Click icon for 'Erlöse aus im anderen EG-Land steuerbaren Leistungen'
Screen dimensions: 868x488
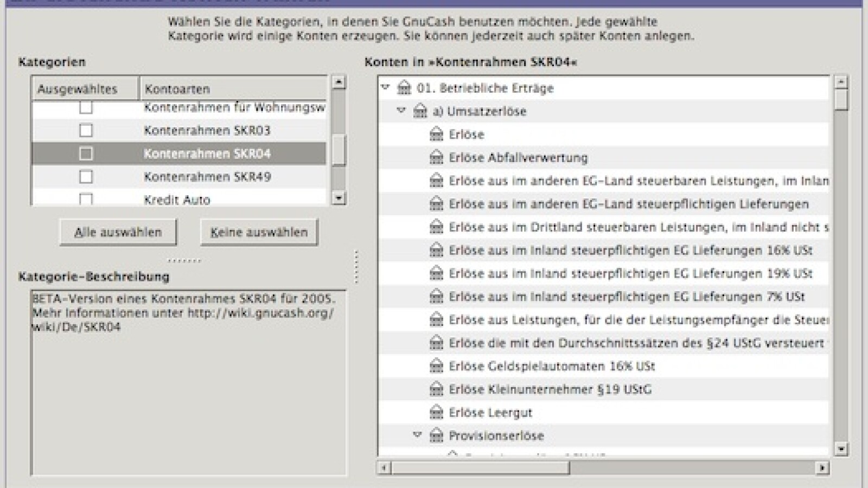coord(436,181)
